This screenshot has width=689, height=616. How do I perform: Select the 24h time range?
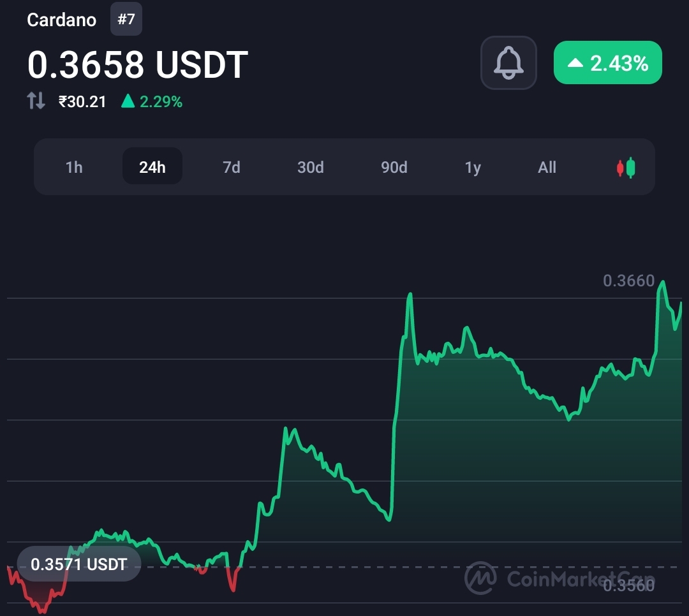[152, 166]
